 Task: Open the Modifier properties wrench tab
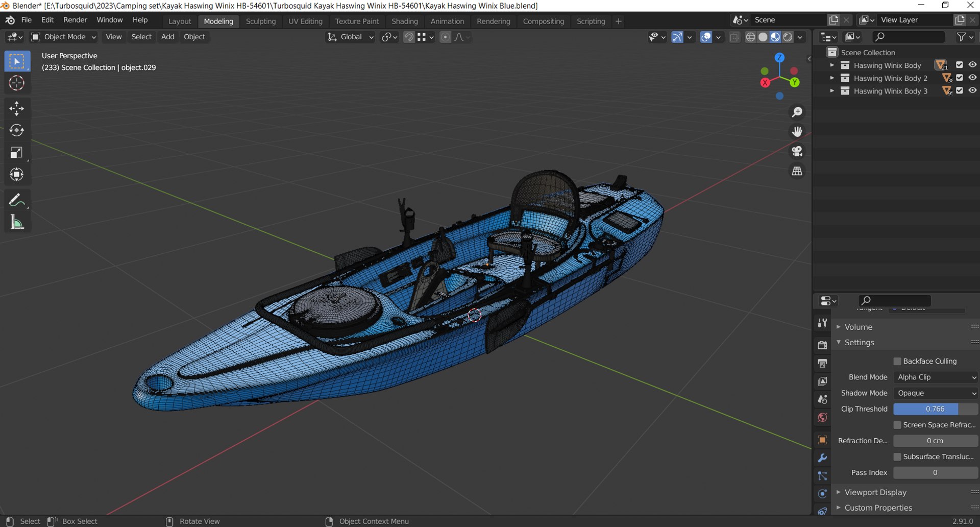(x=822, y=458)
